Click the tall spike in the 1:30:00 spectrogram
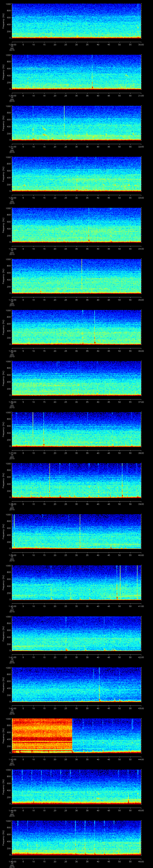The height and width of the screenshot is (868, 153). coord(92,72)
